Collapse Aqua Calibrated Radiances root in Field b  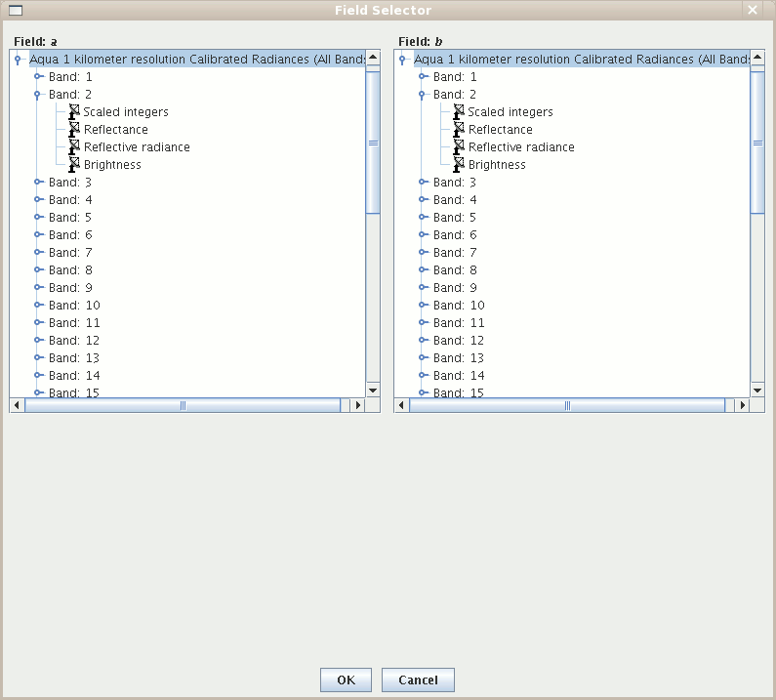403,60
